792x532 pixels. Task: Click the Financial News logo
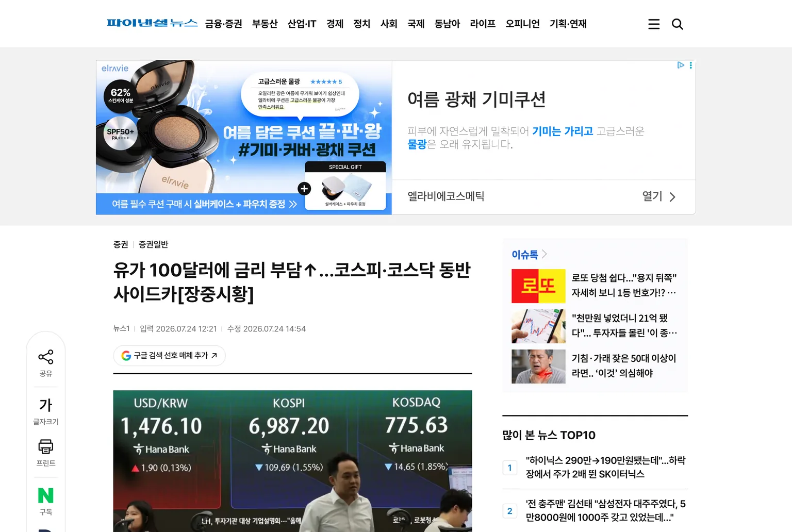pos(152,23)
